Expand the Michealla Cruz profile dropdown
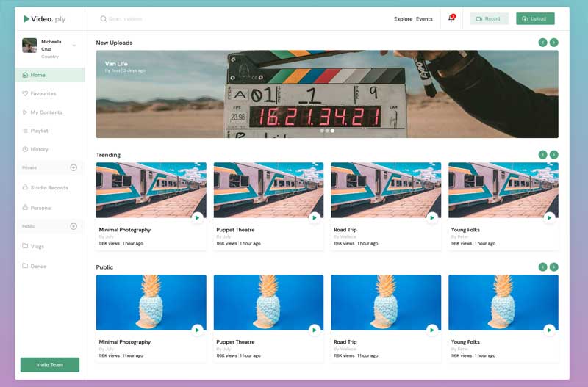The width and height of the screenshot is (588, 387). [74, 46]
